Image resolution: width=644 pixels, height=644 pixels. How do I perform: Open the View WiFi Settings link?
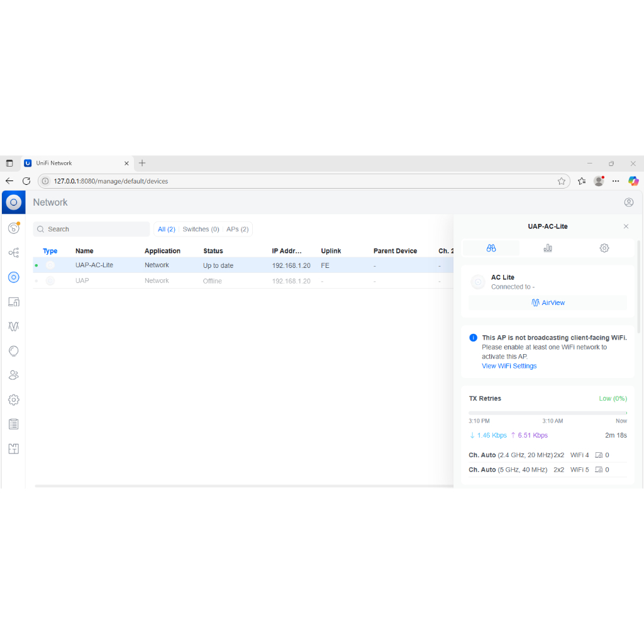(x=509, y=366)
